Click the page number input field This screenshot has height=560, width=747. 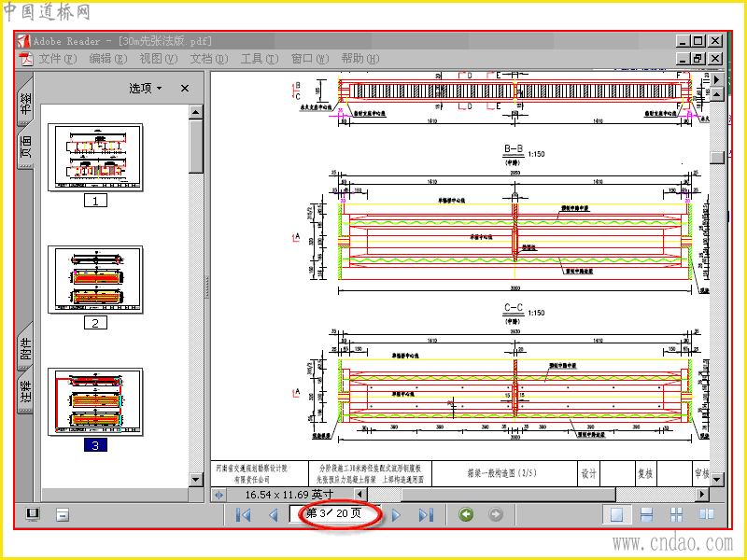(334, 513)
